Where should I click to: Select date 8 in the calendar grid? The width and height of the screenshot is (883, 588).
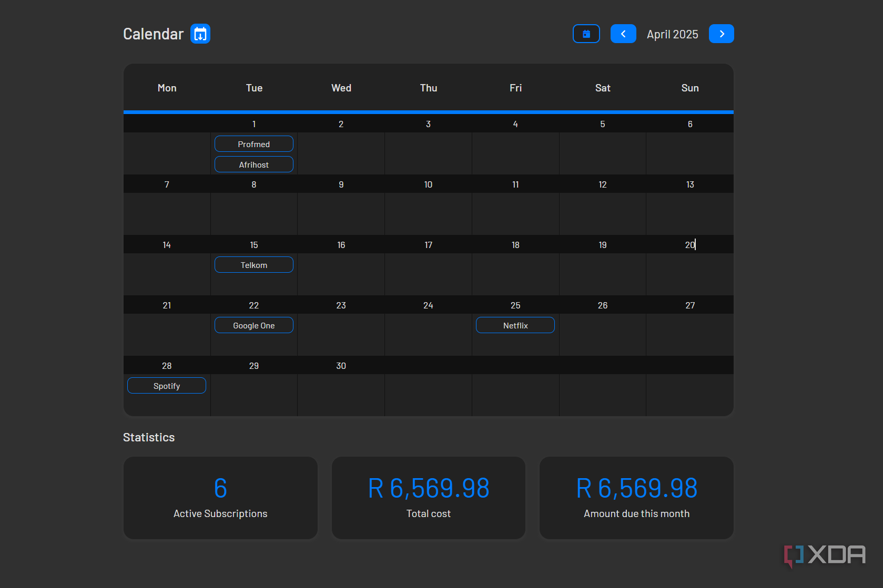click(x=254, y=184)
